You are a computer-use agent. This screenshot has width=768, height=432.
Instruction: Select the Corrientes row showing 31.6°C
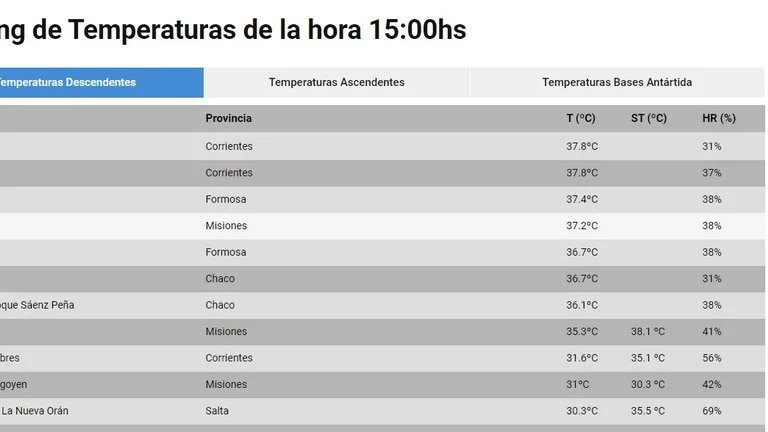pyautogui.click(x=383, y=358)
